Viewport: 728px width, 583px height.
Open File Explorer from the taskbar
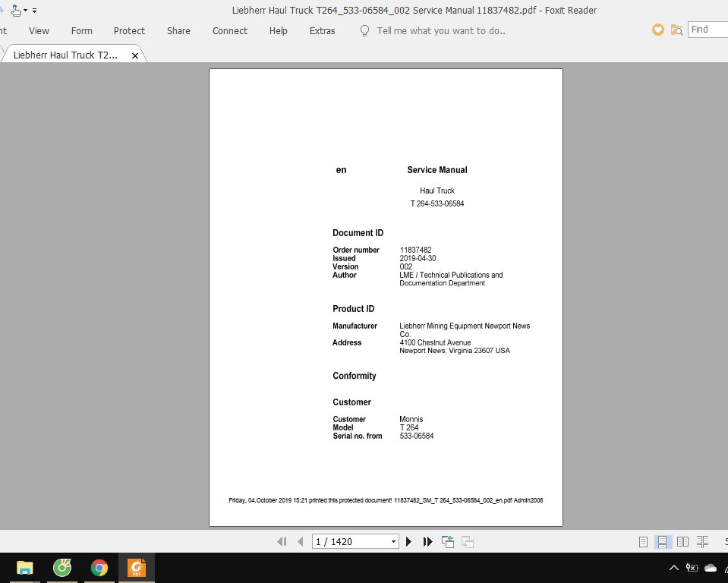point(24,567)
